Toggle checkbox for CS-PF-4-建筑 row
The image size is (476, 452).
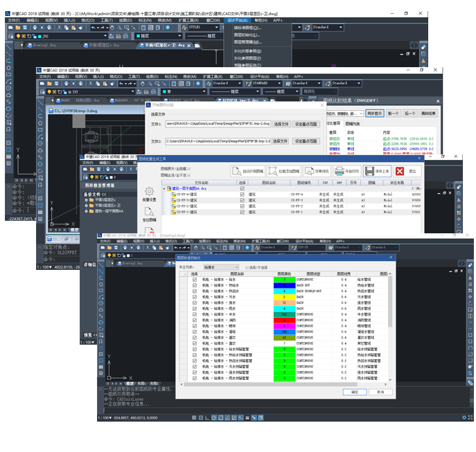click(242, 195)
